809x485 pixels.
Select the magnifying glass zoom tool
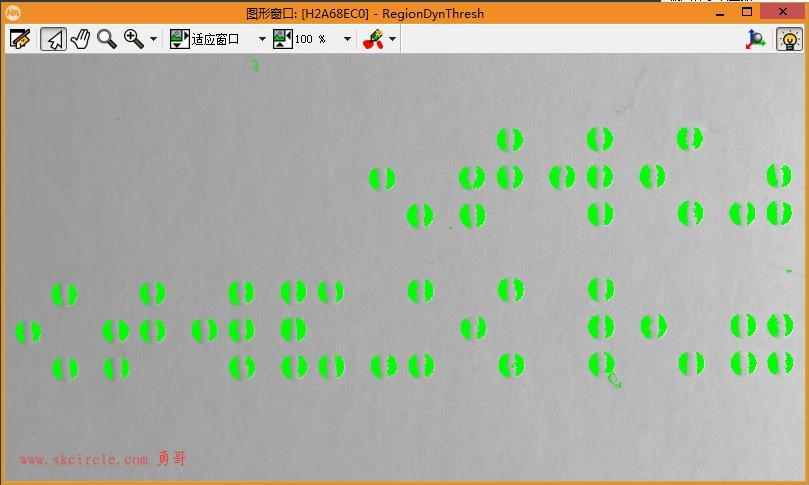coord(107,39)
